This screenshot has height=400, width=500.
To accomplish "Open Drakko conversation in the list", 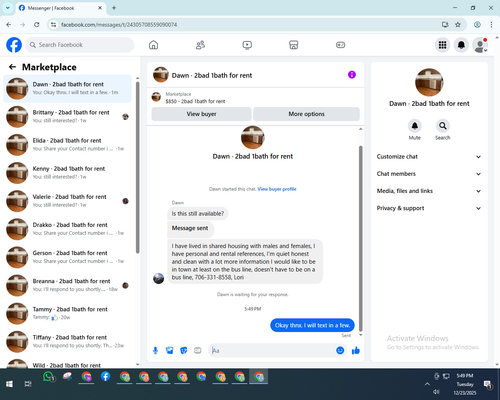I will pyautogui.click(x=67, y=229).
